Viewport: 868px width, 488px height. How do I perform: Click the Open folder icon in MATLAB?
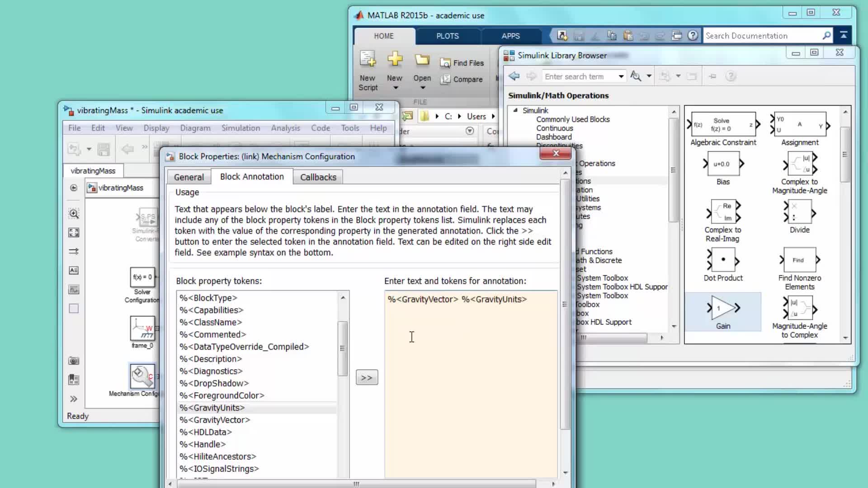point(422,60)
